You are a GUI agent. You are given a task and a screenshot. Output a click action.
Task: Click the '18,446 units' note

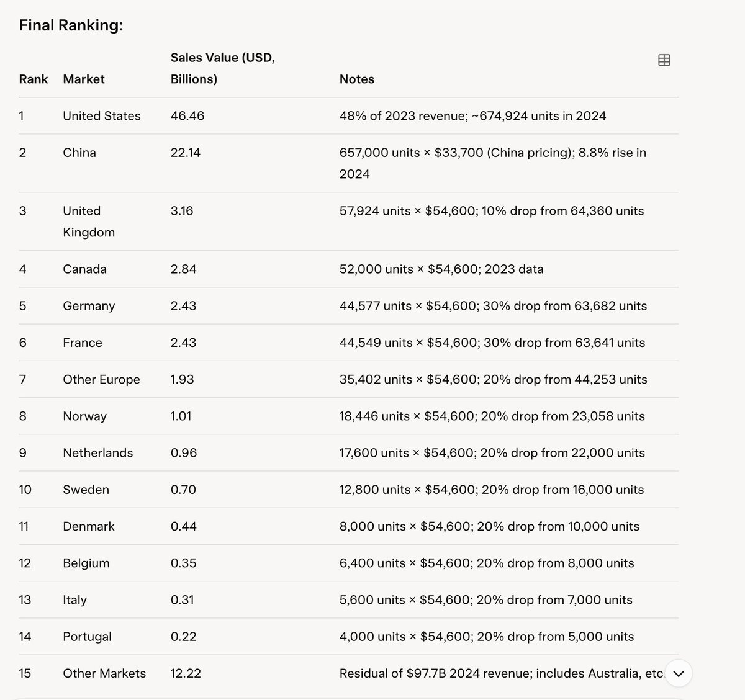pos(492,416)
